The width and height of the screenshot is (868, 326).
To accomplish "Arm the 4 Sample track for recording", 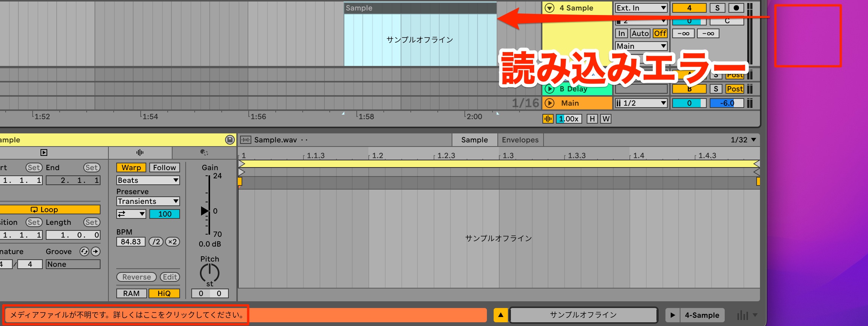I will [736, 8].
